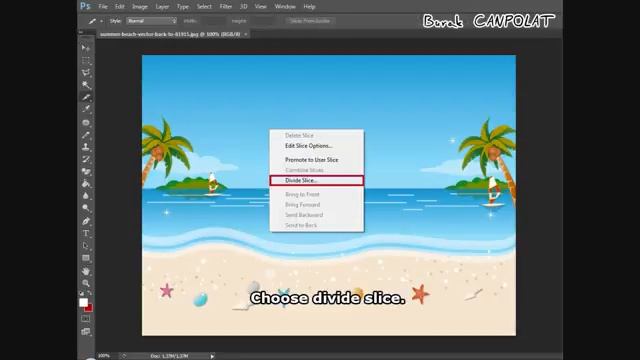Open the red background color swatch

click(x=89, y=308)
